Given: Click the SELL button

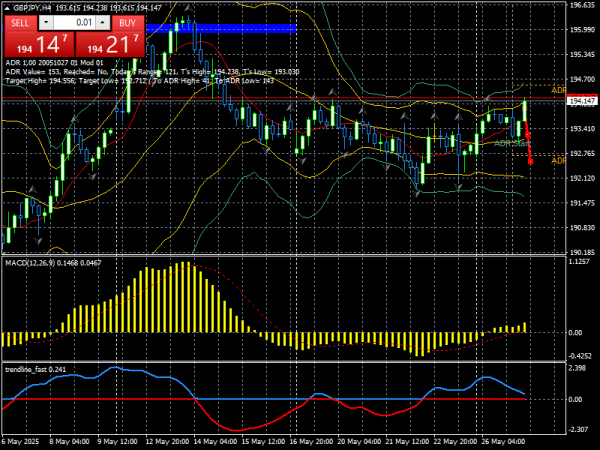Looking at the screenshot, I should [x=20, y=23].
